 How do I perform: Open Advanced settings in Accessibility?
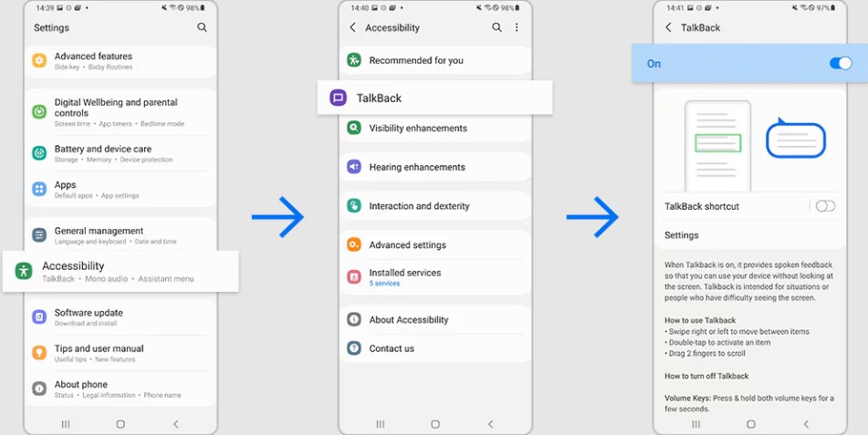435,244
